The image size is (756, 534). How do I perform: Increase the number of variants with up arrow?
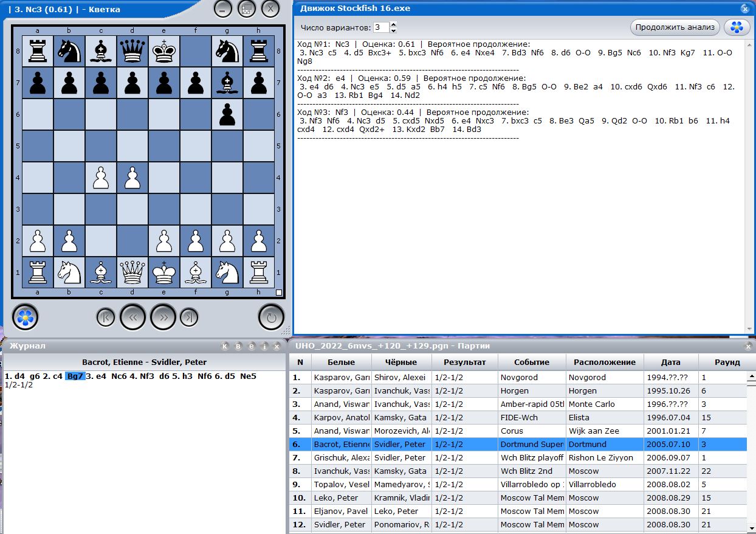393,25
